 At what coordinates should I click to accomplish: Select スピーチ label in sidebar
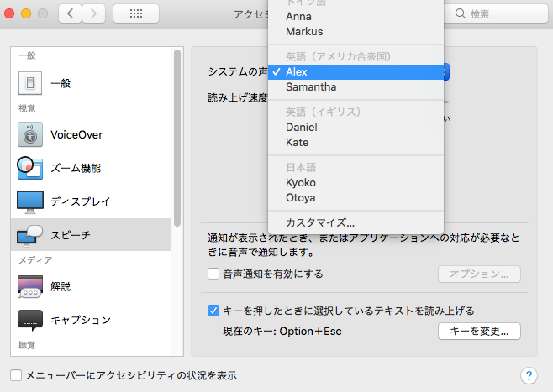click(71, 235)
